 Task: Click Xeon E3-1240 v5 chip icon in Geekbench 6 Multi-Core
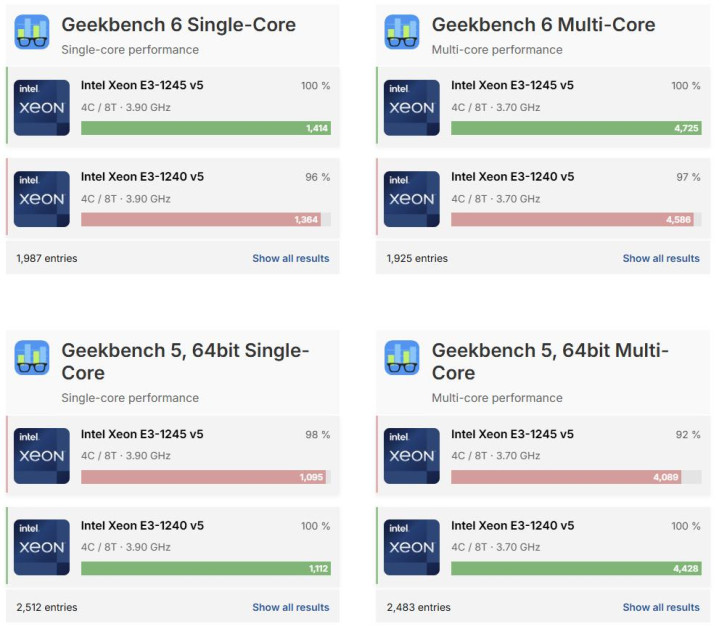[412, 199]
